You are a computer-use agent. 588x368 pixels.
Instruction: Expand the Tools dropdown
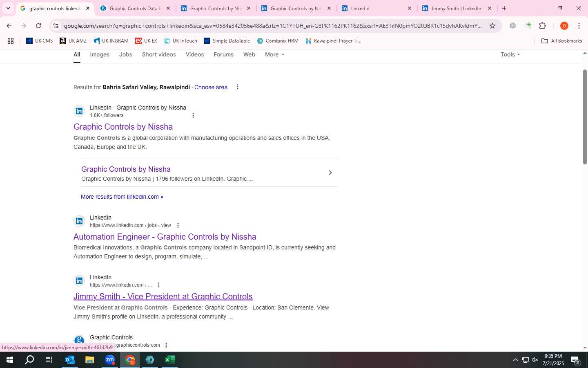click(510, 54)
